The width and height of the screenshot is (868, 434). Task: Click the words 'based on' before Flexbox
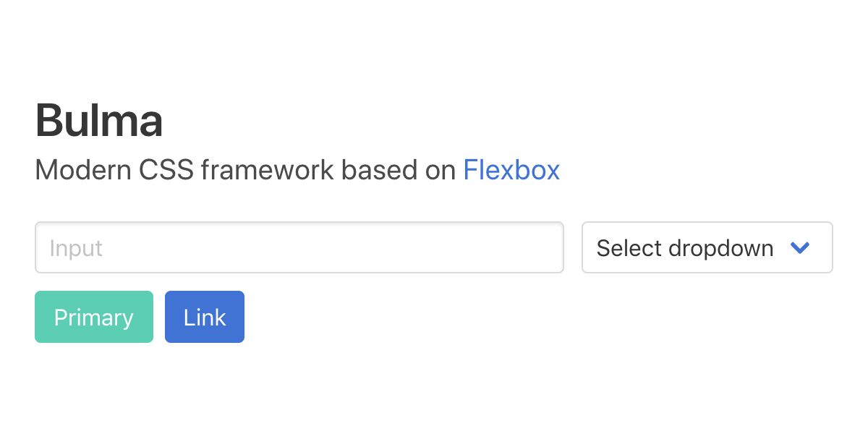coord(398,170)
